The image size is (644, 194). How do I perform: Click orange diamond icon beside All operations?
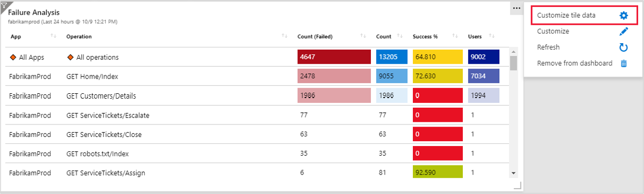tap(70, 58)
